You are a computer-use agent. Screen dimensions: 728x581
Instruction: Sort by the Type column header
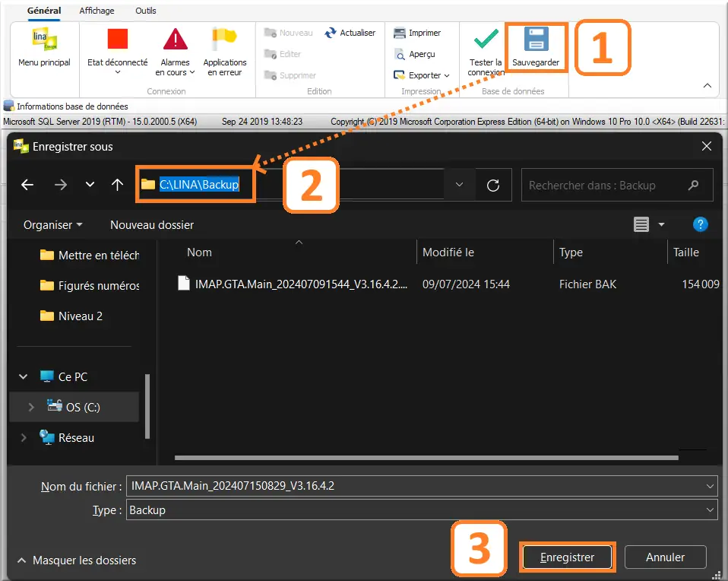click(x=571, y=252)
